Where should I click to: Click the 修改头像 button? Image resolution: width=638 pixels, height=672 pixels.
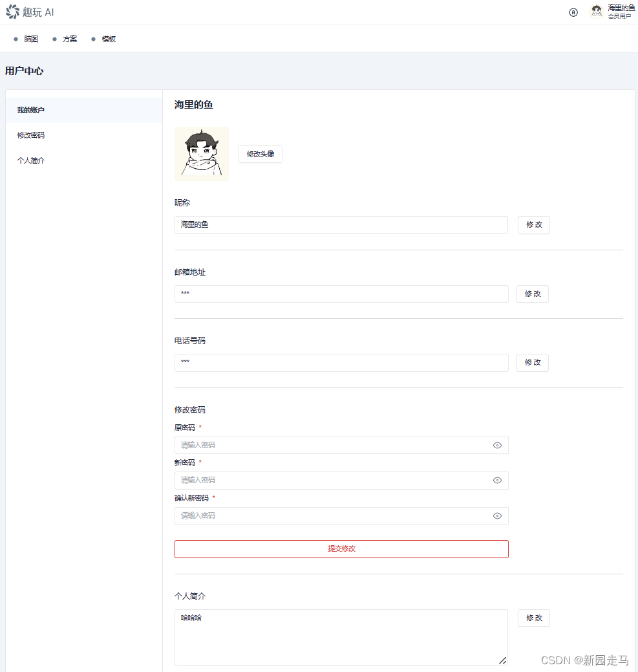coord(261,154)
